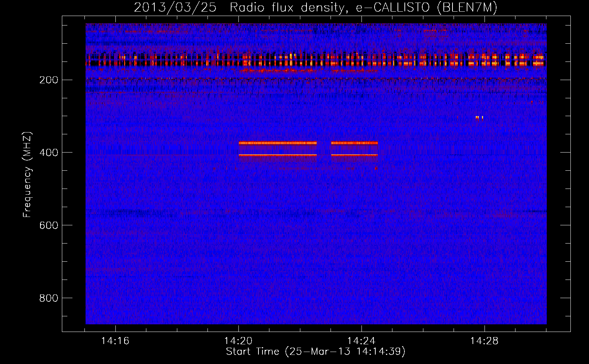Click the 14:16 time tick label
The width and height of the screenshot is (589, 364).
115,341
